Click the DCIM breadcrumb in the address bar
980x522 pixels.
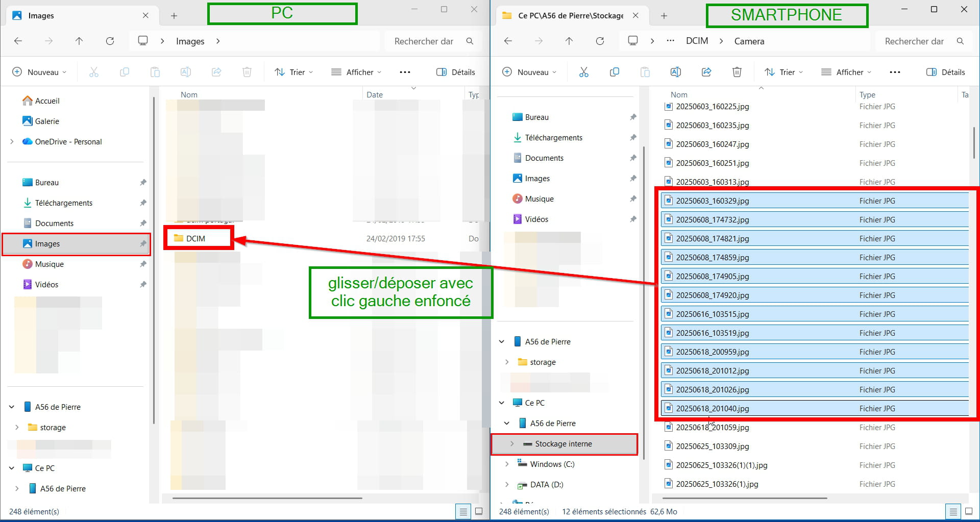(x=697, y=41)
